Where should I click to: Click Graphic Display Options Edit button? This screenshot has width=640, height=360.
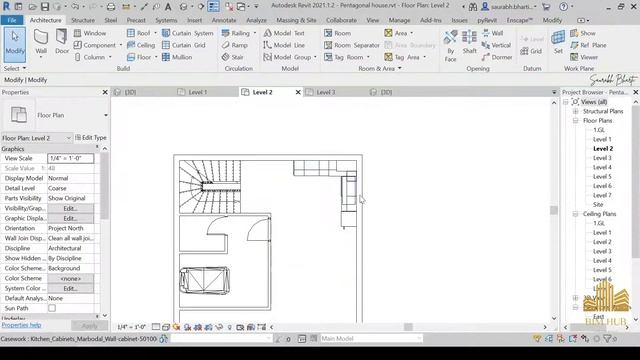click(x=70, y=218)
